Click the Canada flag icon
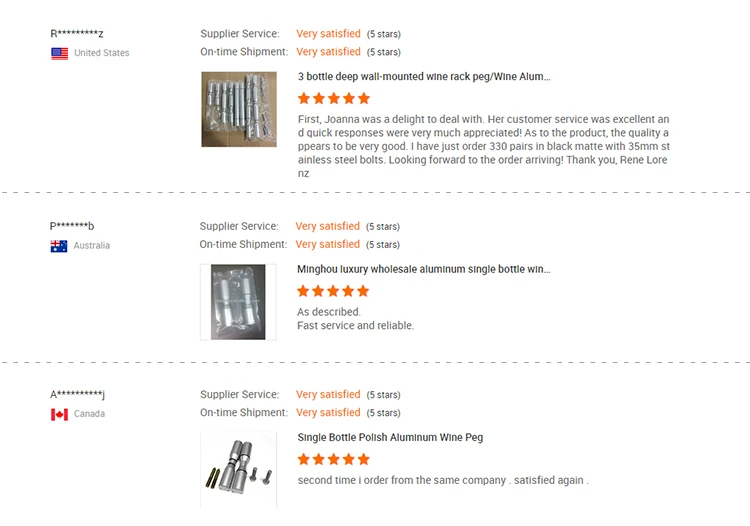The height and width of the screenshot is (526, 750). pyautogui.click(x=59, y=414)
